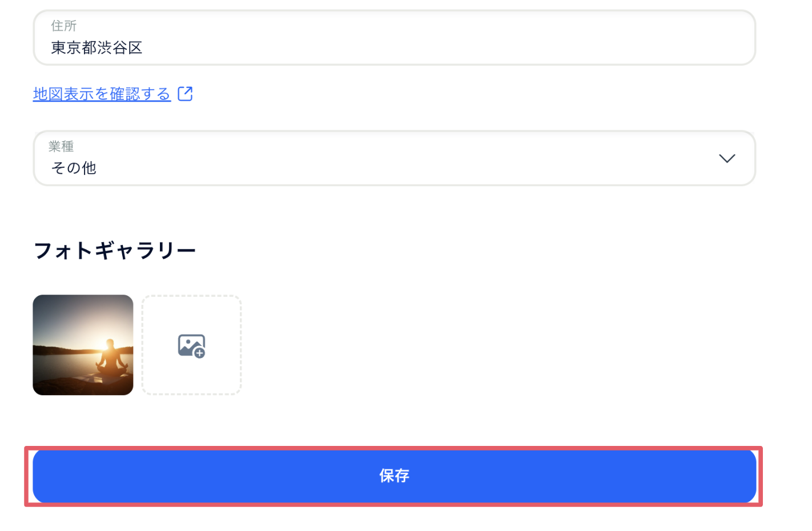
Task: Click the add-image icon in the gallery
Action: click(191, 345)
